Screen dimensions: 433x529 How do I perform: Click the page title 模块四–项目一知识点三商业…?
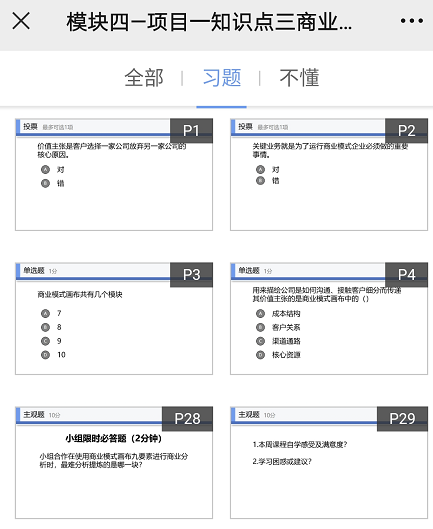209,22
